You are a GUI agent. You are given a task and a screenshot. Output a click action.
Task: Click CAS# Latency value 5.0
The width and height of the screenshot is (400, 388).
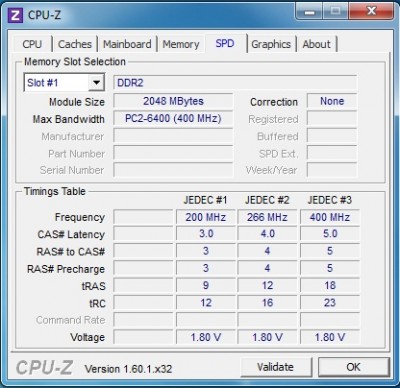pyautogui.click(x=330, y=234)
